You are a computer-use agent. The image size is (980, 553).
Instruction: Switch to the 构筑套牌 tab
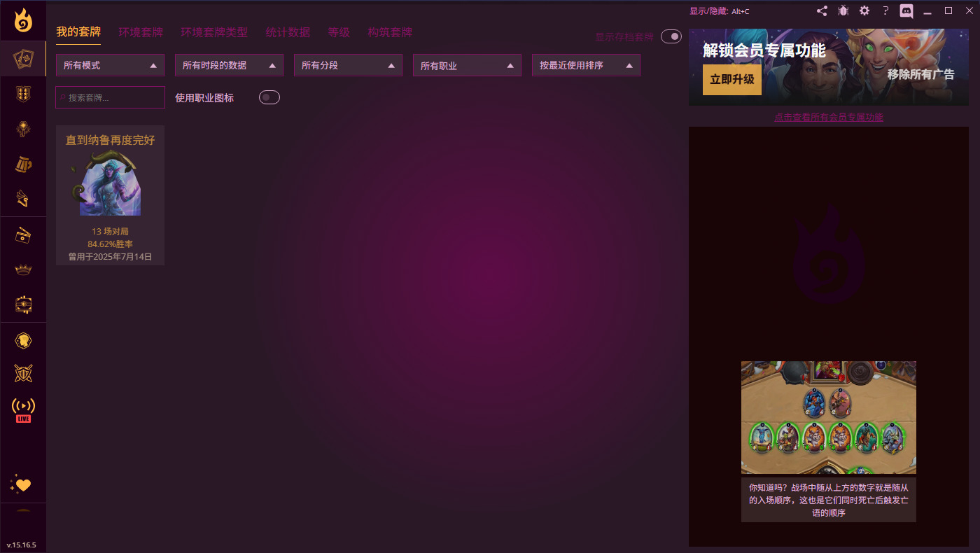click(390, 32)
